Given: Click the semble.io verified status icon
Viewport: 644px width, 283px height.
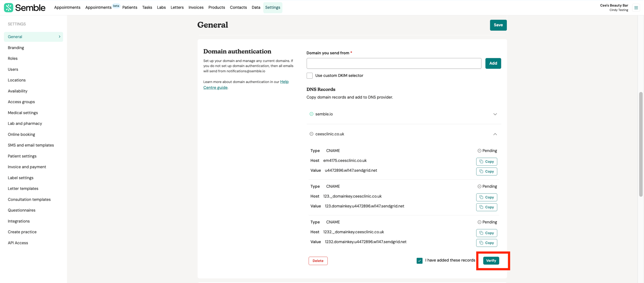Looking at the screenshot, I should click(311, 114).
